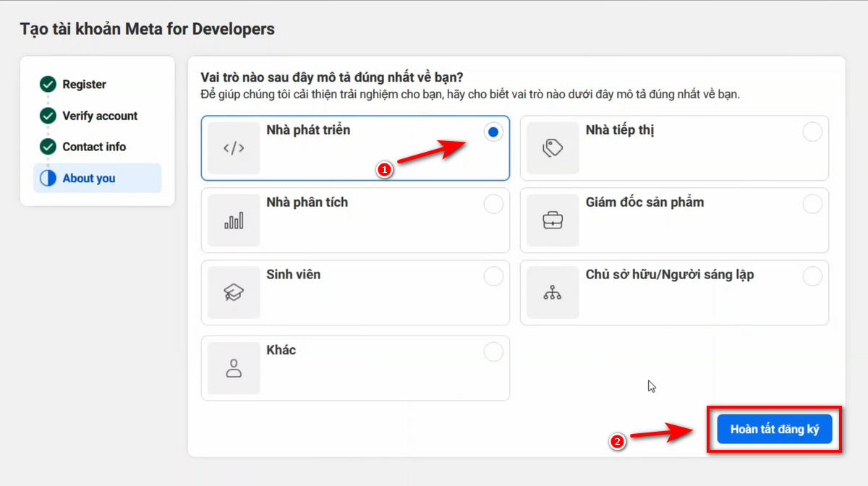Click the Chủ sở hữu/Người sáng lập label
The height and width of the screenshot is (486, 868).
[670, 275]
